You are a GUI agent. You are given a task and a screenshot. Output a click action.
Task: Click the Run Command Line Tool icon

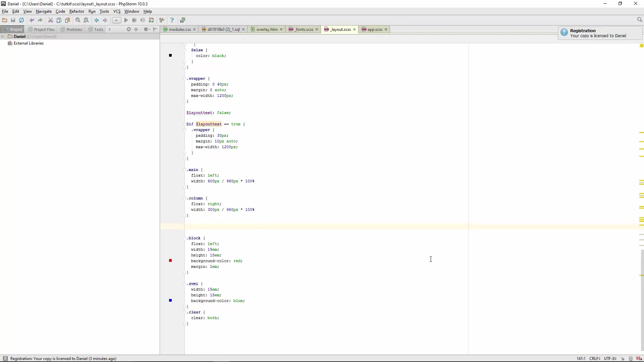tap(183, 20)
